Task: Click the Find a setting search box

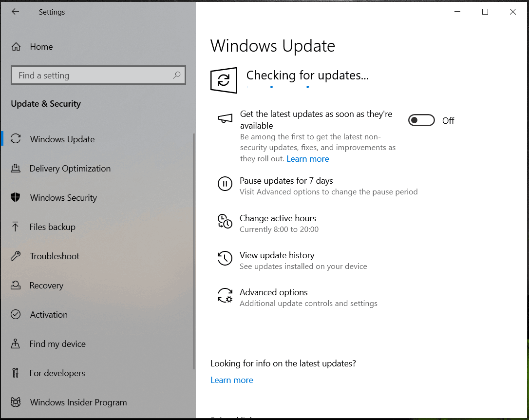Action: pyautogui.click(x=98, y=75)
